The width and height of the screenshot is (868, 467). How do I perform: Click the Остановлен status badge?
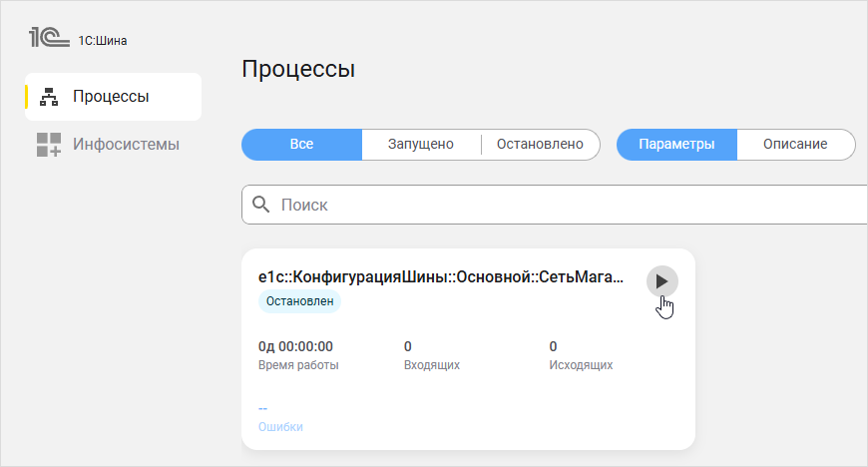(x=299, y=301)
